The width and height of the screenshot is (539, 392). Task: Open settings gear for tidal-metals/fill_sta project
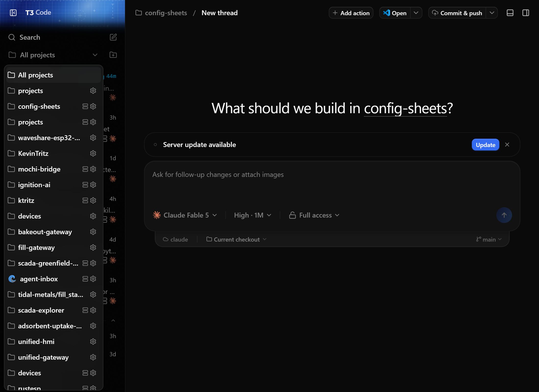[93, 294]
